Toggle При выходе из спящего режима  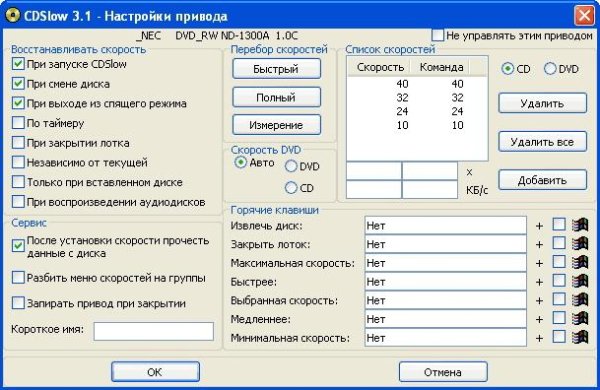click(18, 103)
